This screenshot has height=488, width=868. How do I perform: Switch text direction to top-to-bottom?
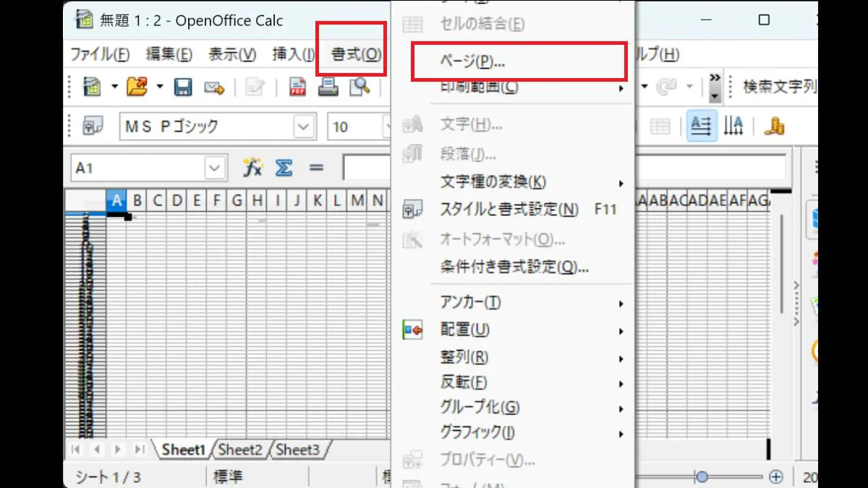pyautogui.click(x=733, y=125)
